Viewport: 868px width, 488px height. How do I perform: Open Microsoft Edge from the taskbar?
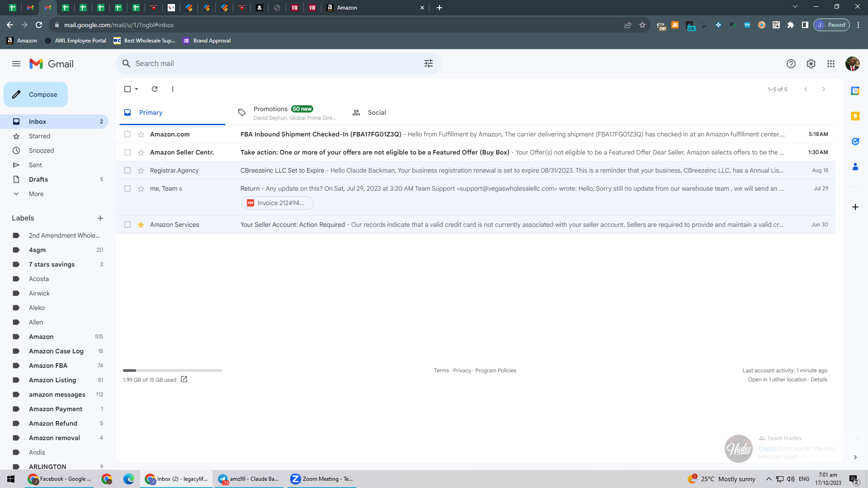(x=129, y=479)
